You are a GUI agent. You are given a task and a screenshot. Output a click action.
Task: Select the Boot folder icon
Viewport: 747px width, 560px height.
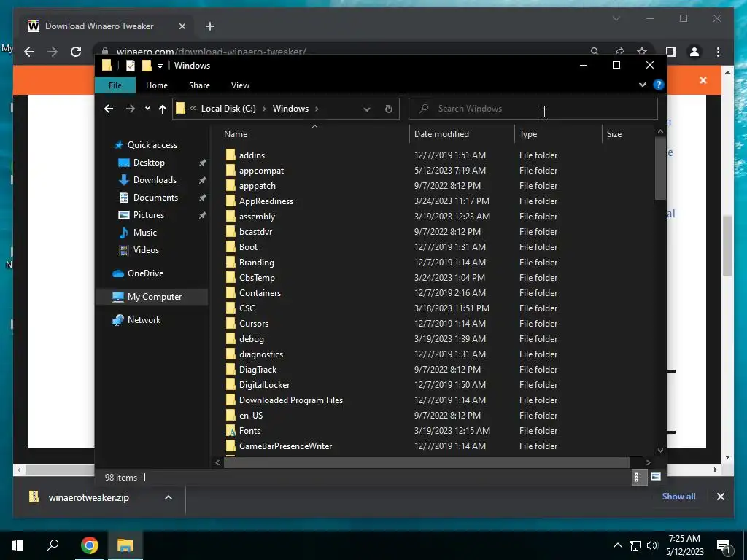[231, 246]
